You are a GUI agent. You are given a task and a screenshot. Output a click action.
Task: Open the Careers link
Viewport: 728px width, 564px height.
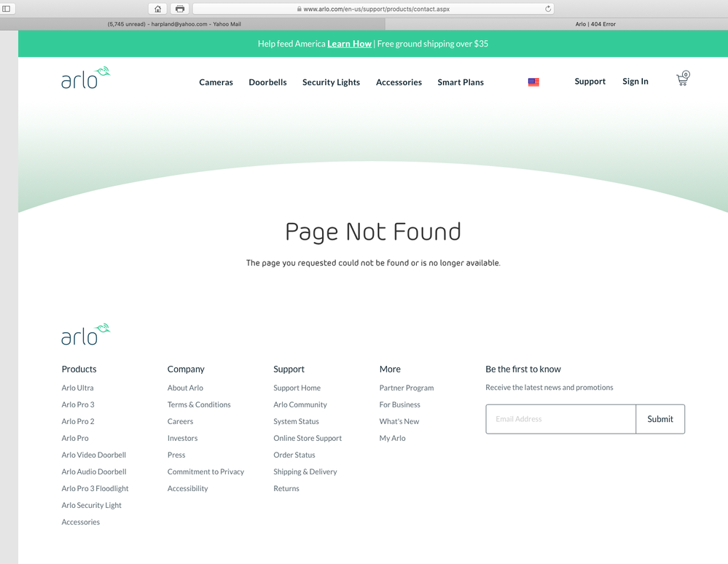pyautogui.click(x=180, y=421)
